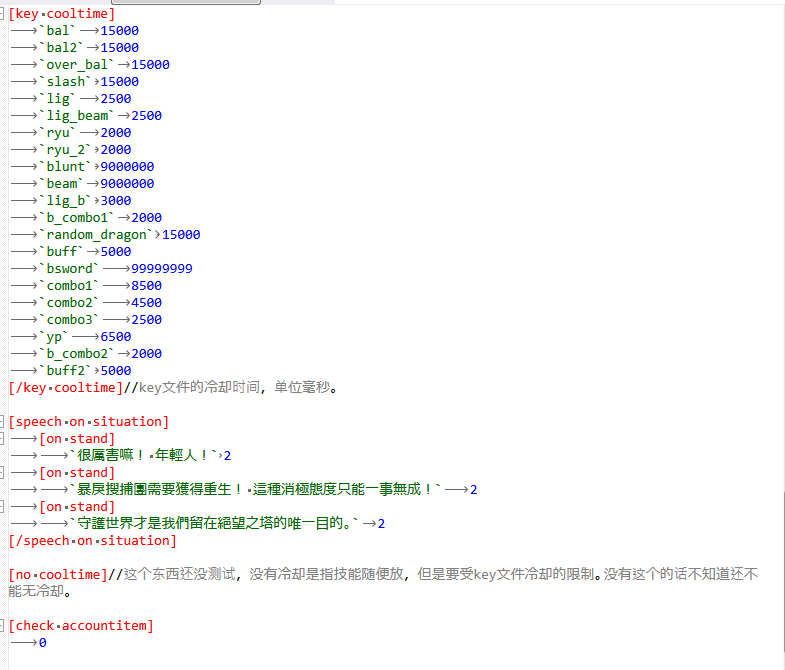Collapse the third [on stand] fold marker

[x=3, y=507]
